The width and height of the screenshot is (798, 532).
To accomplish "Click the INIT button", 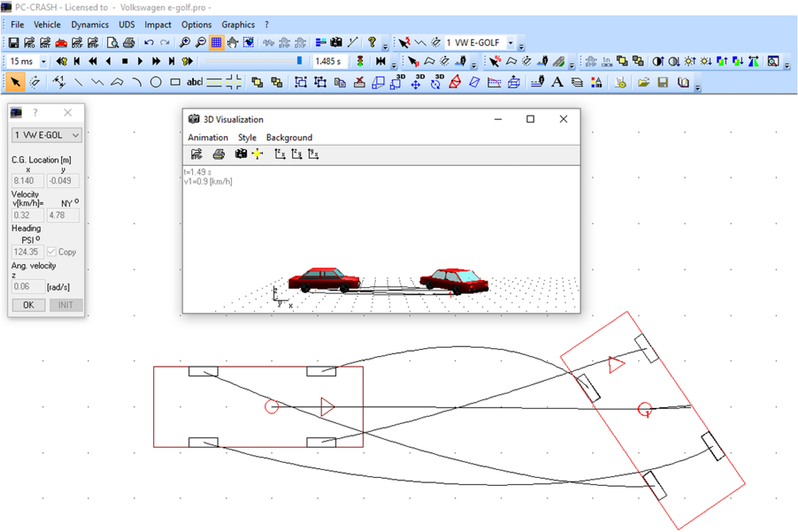I will pos(65,305).
